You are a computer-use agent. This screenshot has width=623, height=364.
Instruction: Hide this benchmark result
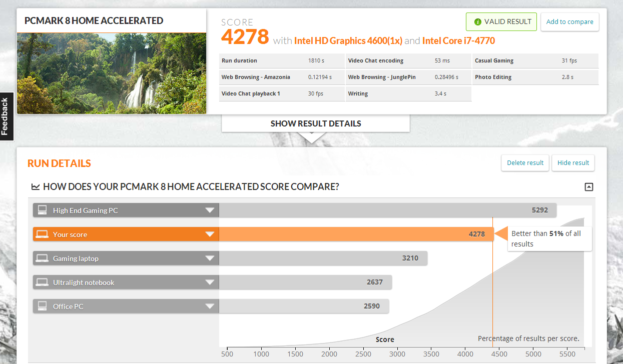click(x=573, y=163)
